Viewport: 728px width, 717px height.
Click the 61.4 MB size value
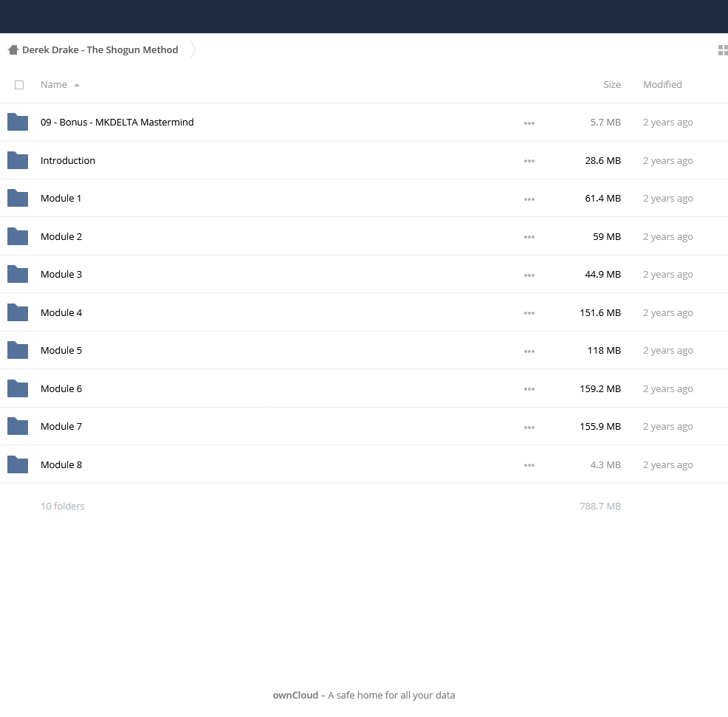click(x=602, y=199)
